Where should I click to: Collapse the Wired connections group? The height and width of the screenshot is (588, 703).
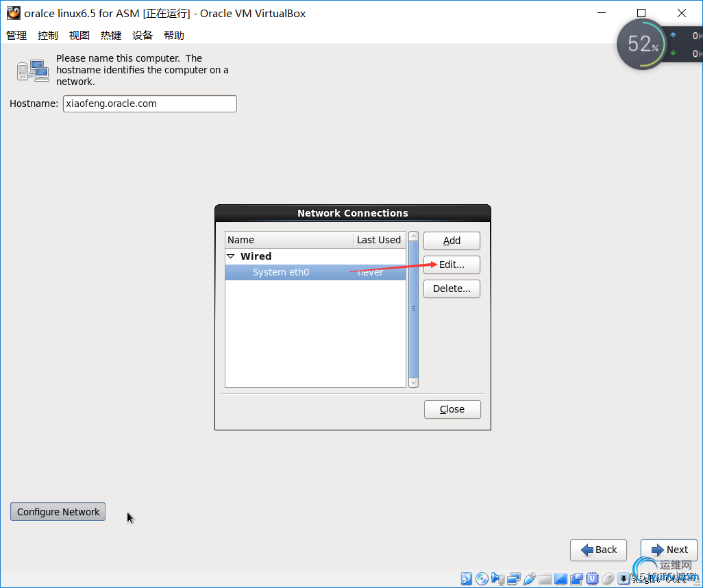231,256
